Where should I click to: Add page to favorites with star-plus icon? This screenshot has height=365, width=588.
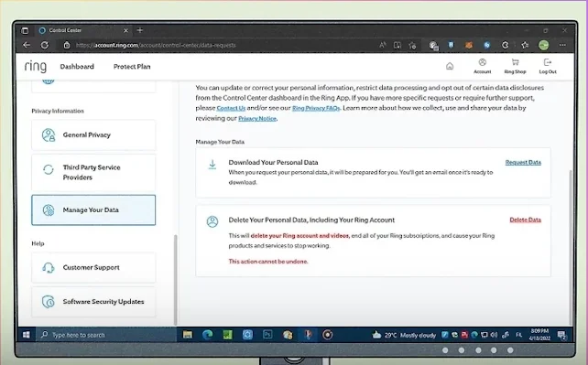[x=412, y=46]
